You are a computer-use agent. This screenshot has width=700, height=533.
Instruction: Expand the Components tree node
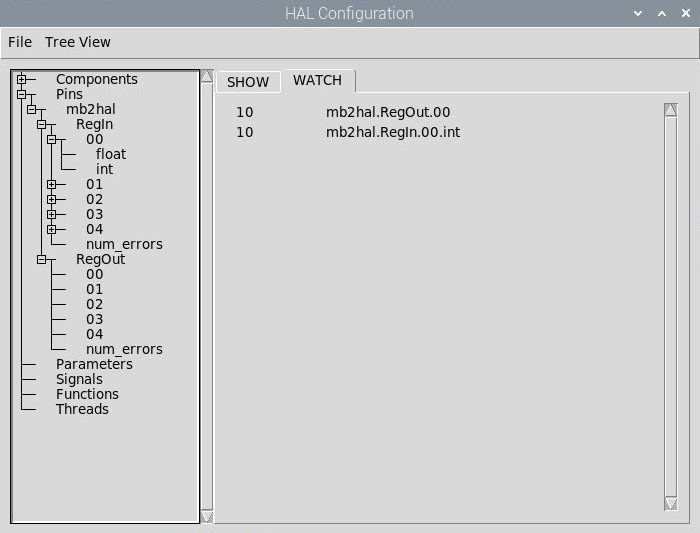21,80
